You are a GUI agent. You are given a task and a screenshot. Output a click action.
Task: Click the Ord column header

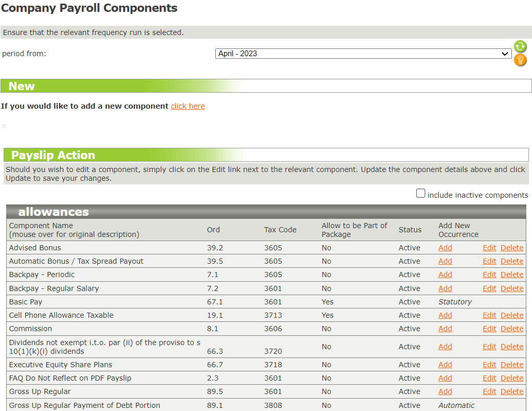click(x=213, y=230)
